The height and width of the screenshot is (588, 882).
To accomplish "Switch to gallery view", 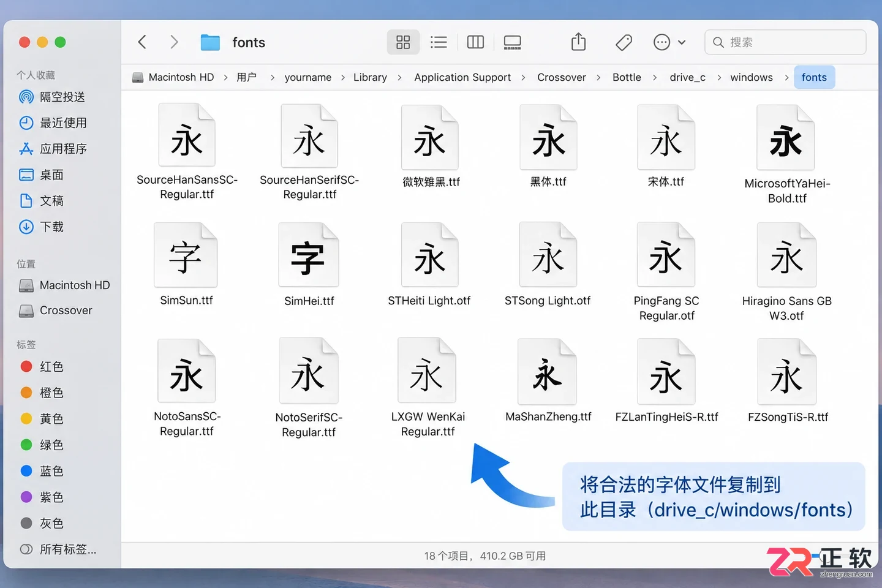I will (x=512, y=42).
